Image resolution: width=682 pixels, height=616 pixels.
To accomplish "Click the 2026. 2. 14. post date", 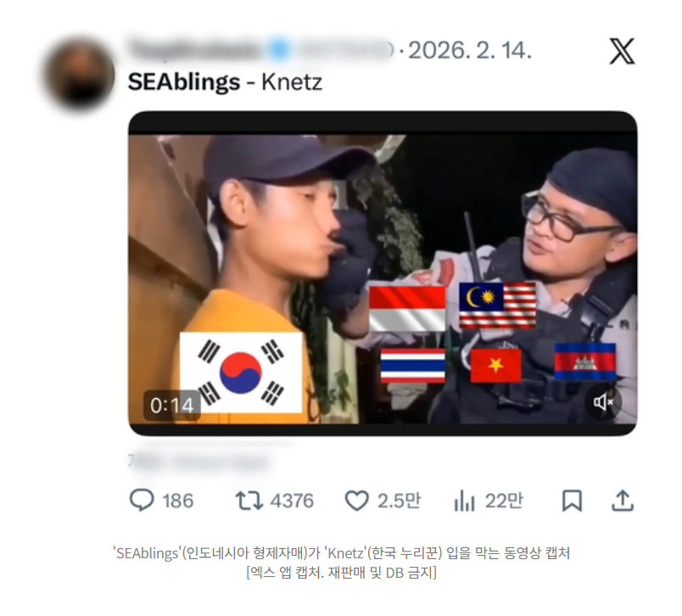I will [470, 51].
